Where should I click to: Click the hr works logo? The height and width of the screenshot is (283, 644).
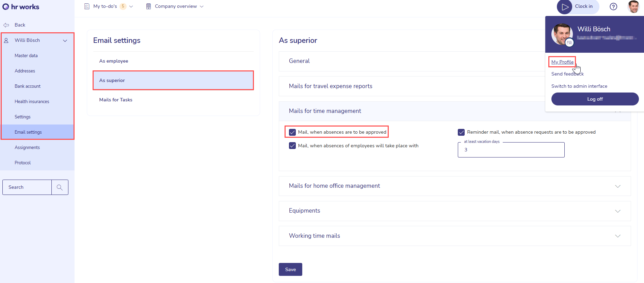pos(21,7)
